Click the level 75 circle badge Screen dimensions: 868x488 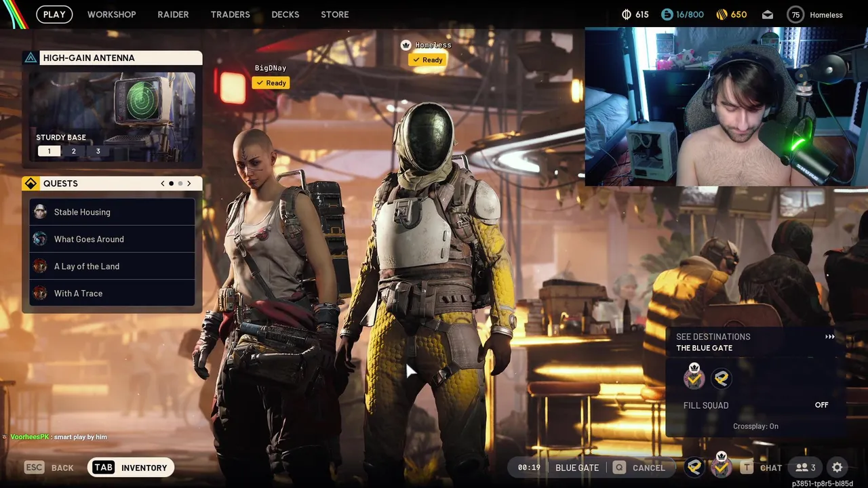coord(795,14)
